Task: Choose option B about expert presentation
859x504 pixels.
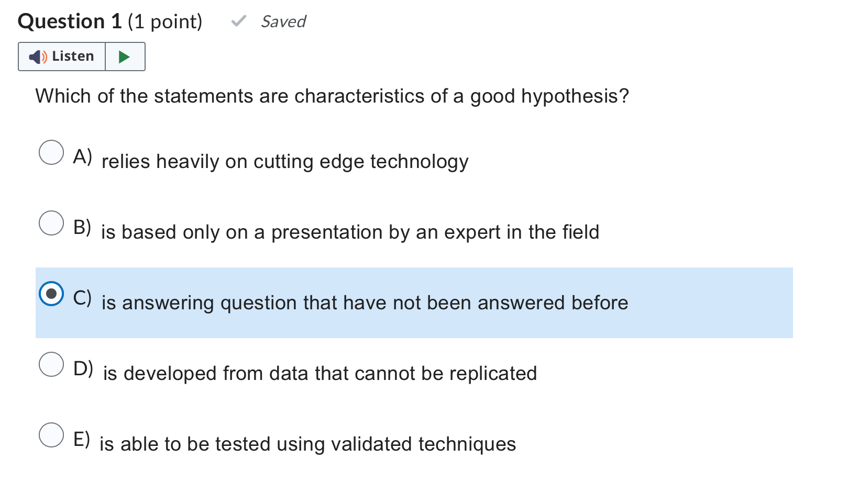Action: (51, 223)
